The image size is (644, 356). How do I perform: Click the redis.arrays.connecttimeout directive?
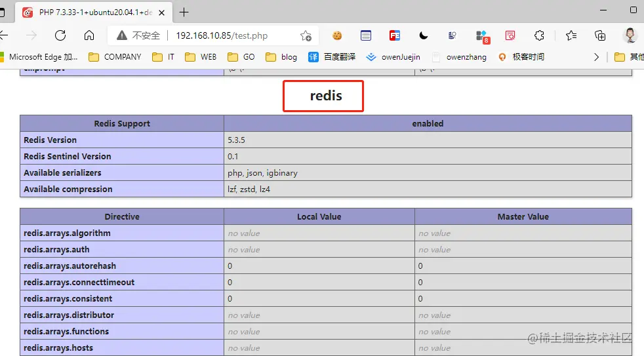79,283
